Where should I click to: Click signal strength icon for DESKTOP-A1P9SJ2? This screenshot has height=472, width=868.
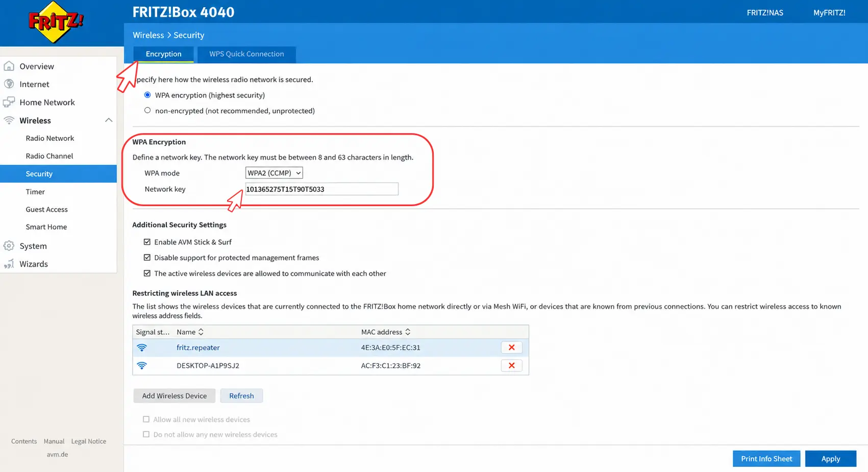coord(142,365)
